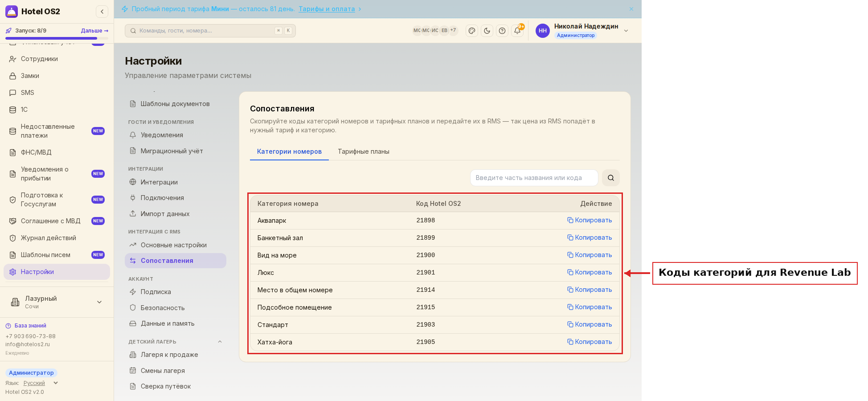The height and width of the screenshot is (401, 868).
Task: Collapse the sidebar with the chevron button
Action: coord(102,12)
